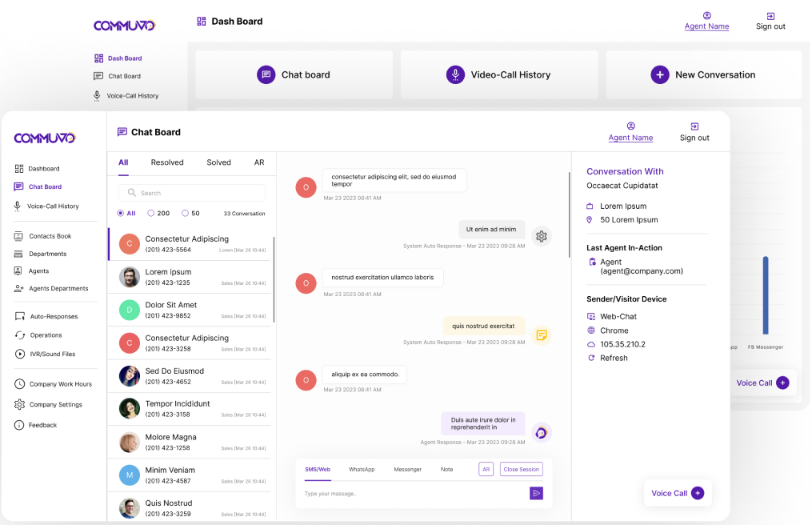Screen dimensions: 812x525
Task: Open New Conversation plus icon
Action: pyautogui.click(x=659, y=74)
